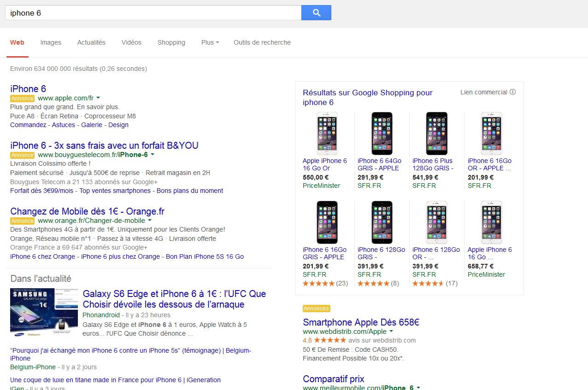The width and height of the screenshot is (588, 390).
Task: Click the iPhone 6 128Go GRIS product image
Action: pos(382,222)
